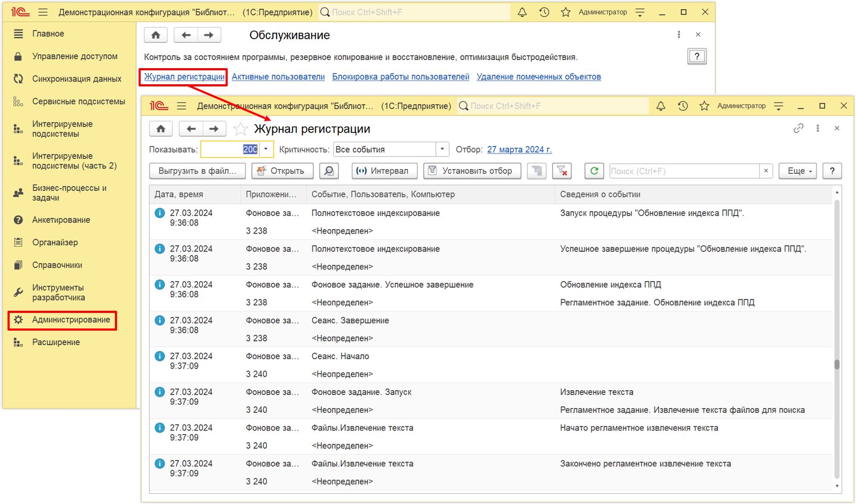The image size is (856, 504).
Task: Click journal table vertical scrollbar thumb
Action: click(x=837, y=364)
